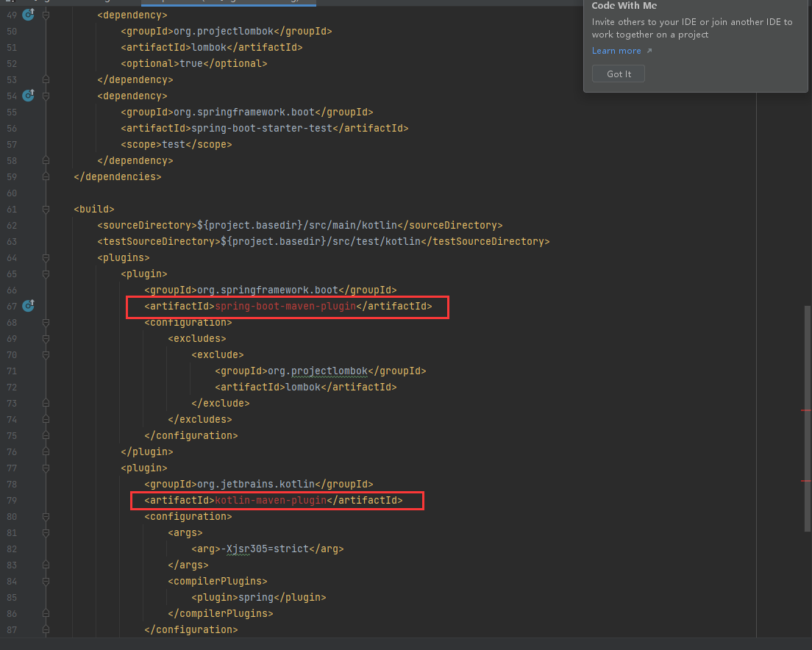Open the 'Learn more' link in Code With Me
Screen dimensions: 812x650
[616, 51]
